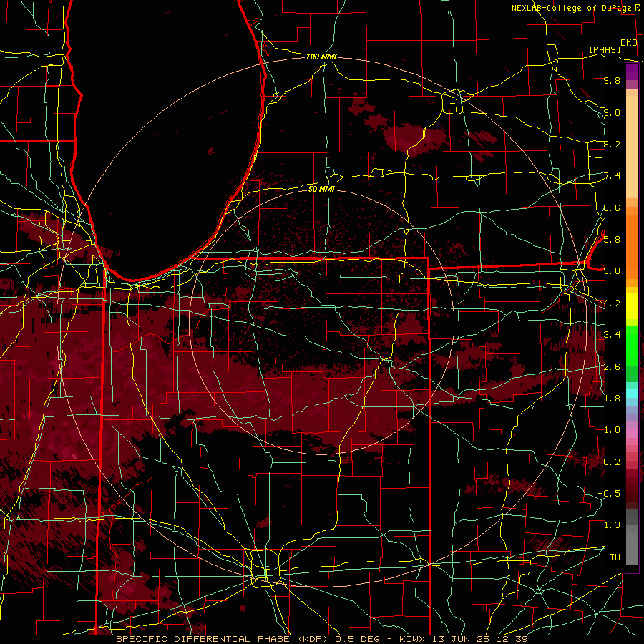Screen dimensions: 644x644
Task: Click the [PHAS] label above the legend
Action: (x=605, y=49)
